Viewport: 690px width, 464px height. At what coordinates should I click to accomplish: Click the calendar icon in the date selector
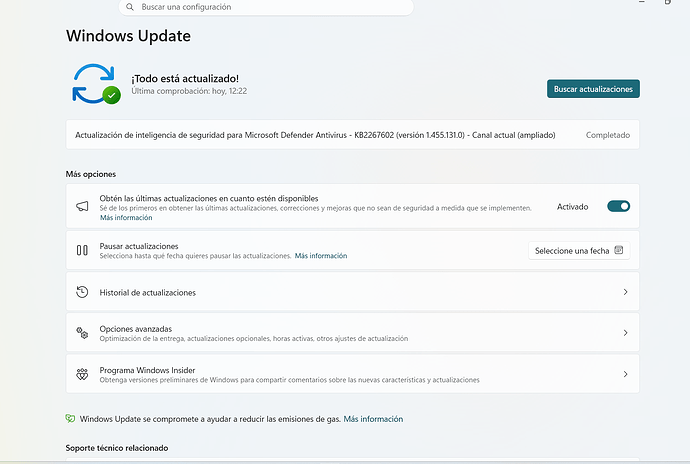point(619,250)
